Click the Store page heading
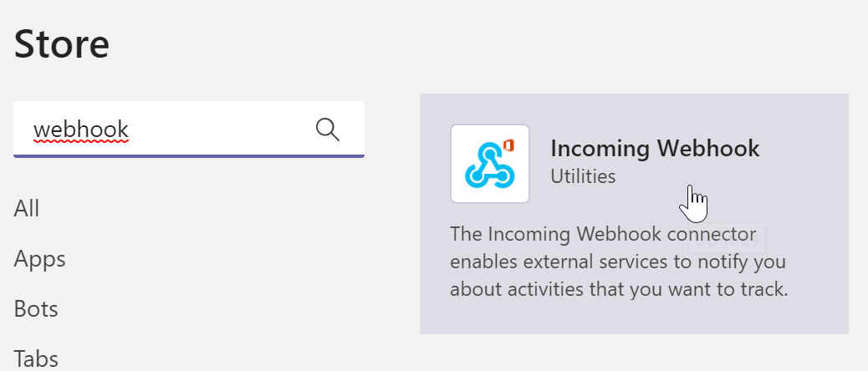 (x=61, y=44)
